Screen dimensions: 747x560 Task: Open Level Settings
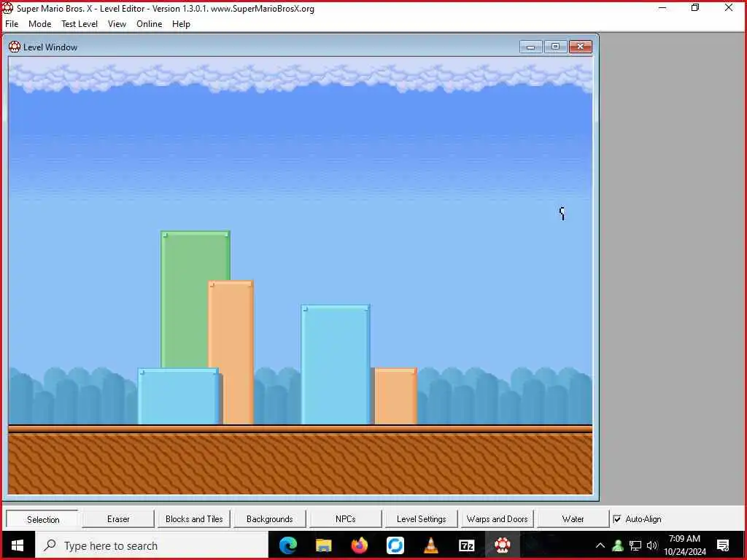coord(421,519)
